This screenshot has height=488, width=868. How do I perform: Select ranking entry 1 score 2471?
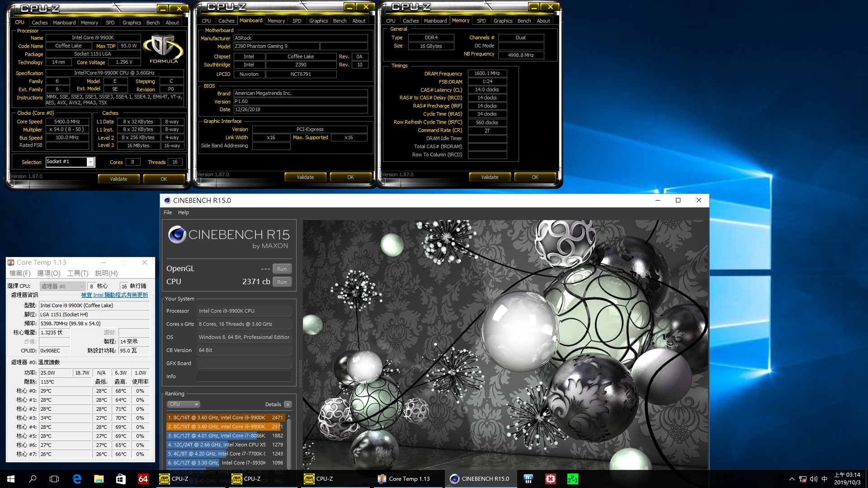tap(225, 418)
